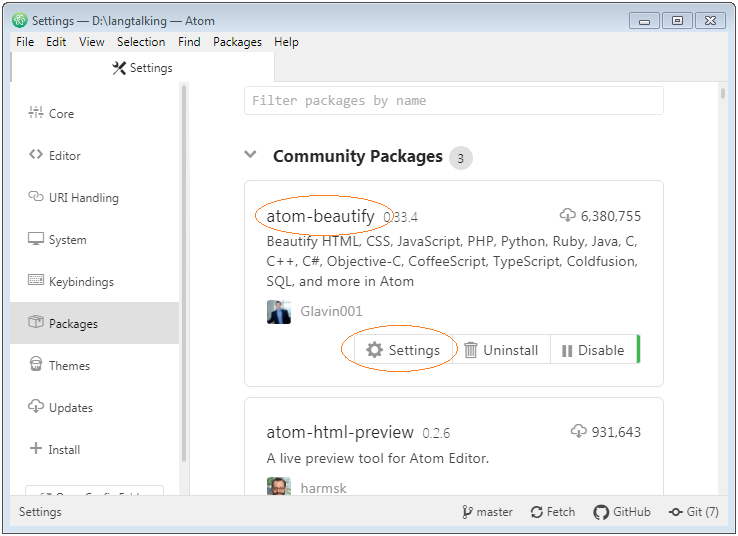This screenshot has height=536, width=738.
Task: Open the atom-beautify package title
Action: (x=321, y=216)
